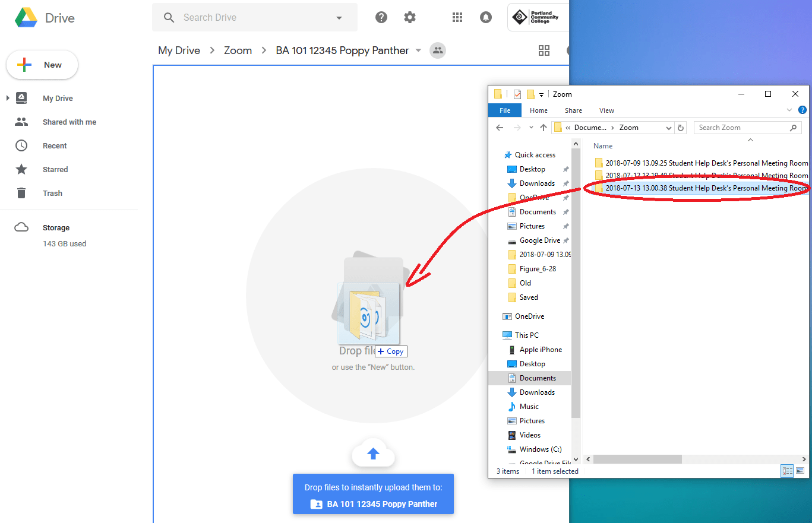Viewport: 812px width, 523px height.
Task: Open the Google apps grid launcher
Action: point(457,17)
